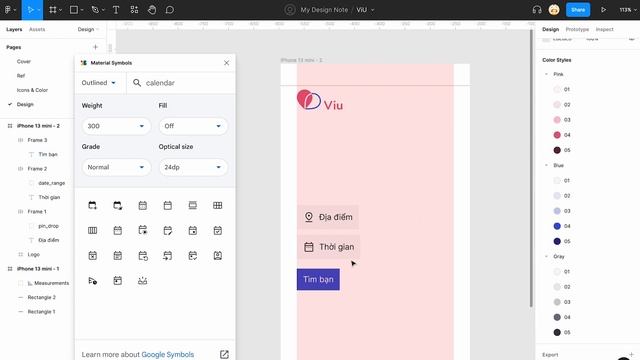This screenshot has width=640, height=360.
Task: Open the Fill Off dropdown
Action: point(193,126)
